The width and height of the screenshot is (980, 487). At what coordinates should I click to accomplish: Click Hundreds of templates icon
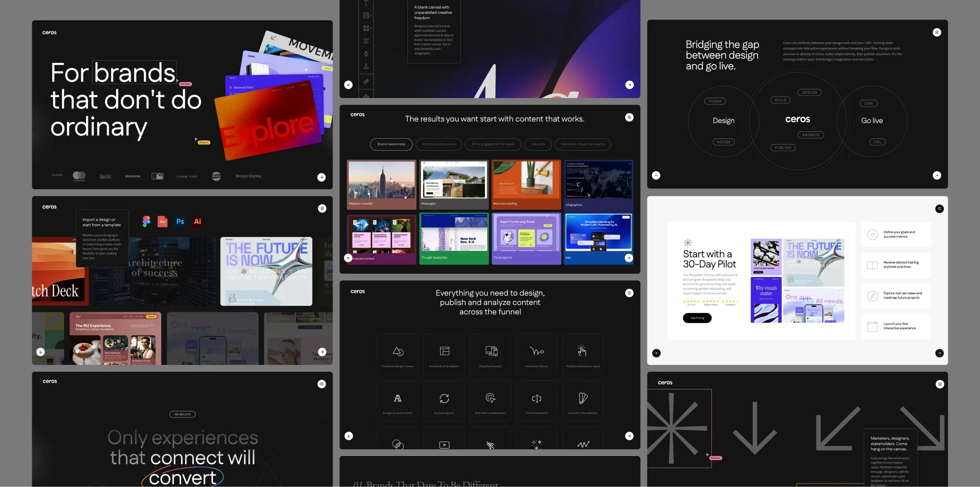point(445,351)
